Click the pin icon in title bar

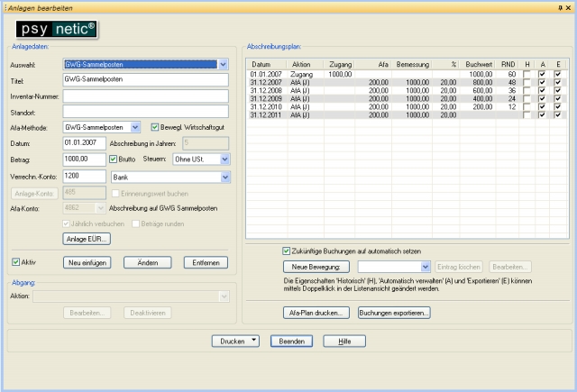click(x=559, y=6)
